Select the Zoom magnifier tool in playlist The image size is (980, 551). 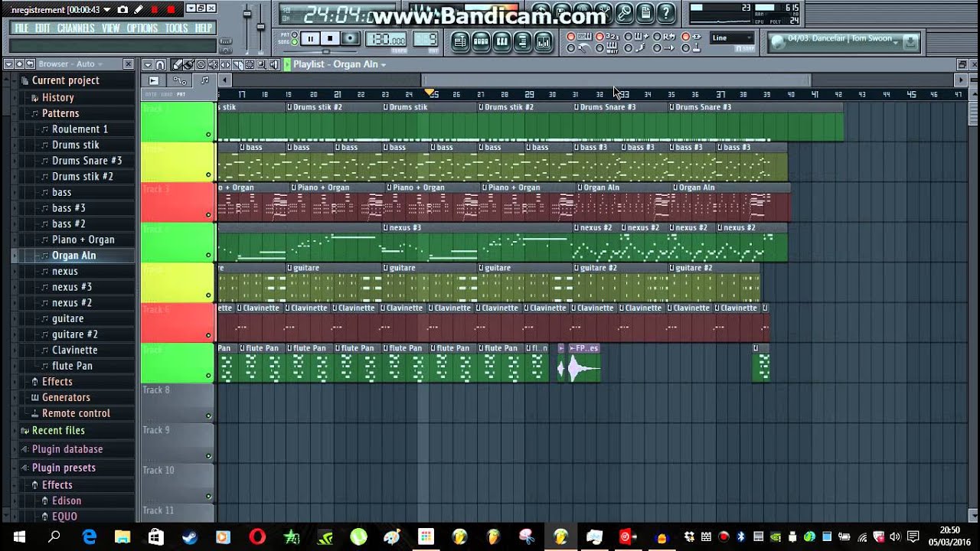[x=262, y=64]
